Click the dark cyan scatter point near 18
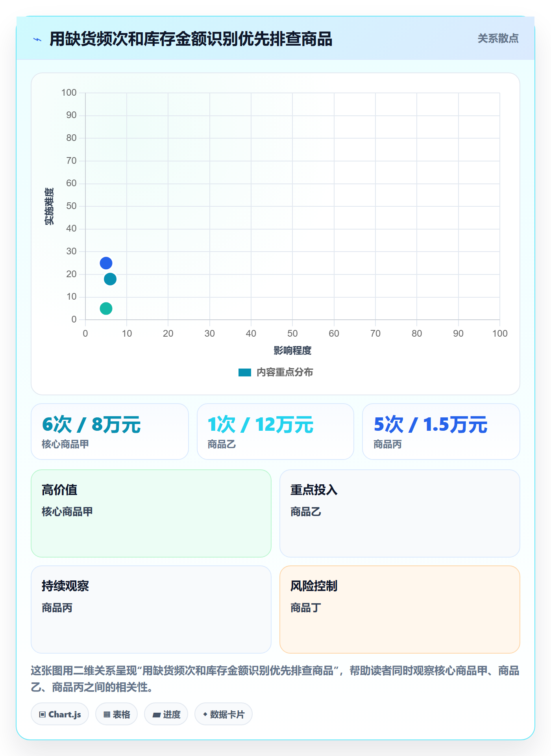551x756 pixels. 110,279
